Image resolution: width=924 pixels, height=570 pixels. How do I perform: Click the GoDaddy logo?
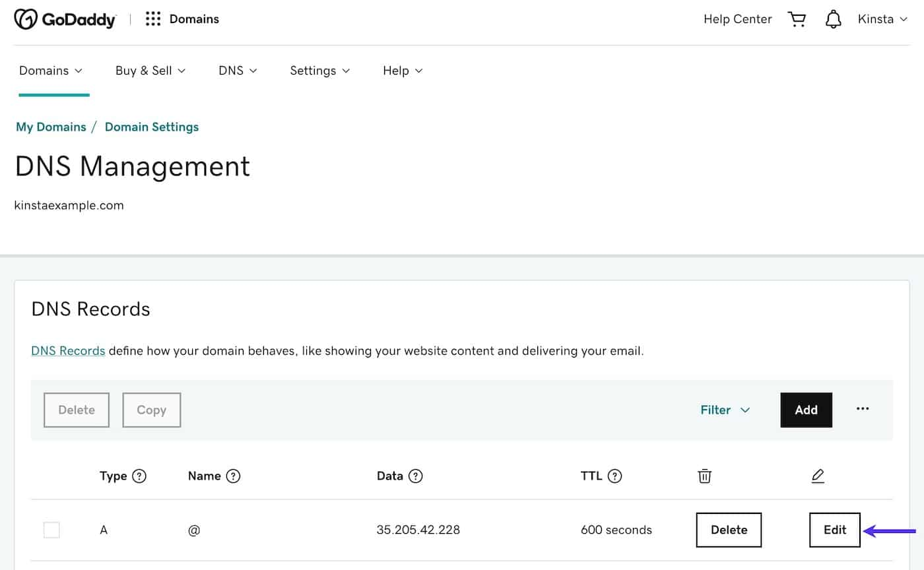point(65,18)
